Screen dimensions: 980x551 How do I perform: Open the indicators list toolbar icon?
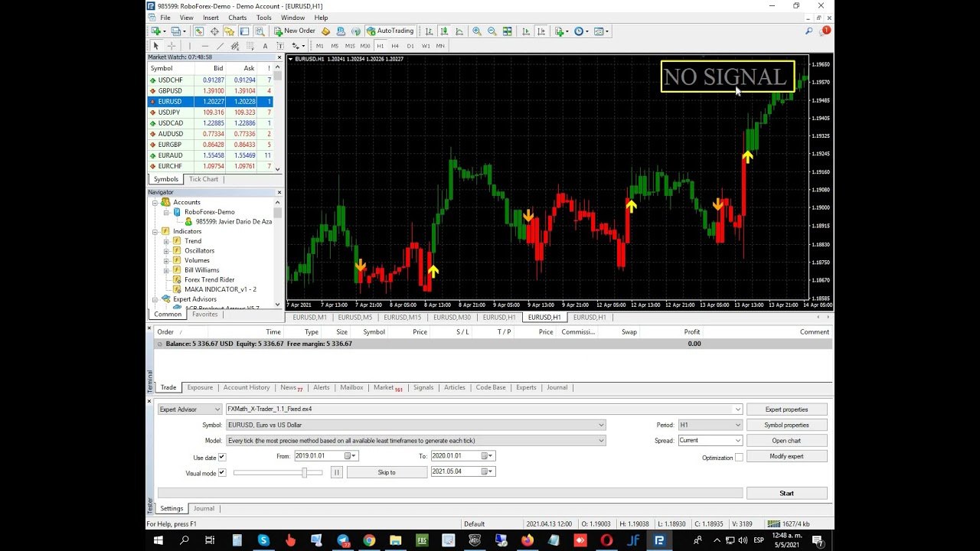(560, 31)
